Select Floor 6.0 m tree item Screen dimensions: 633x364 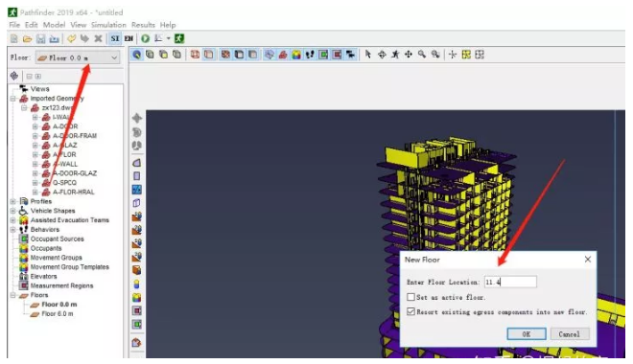click(x=58, y=313)
